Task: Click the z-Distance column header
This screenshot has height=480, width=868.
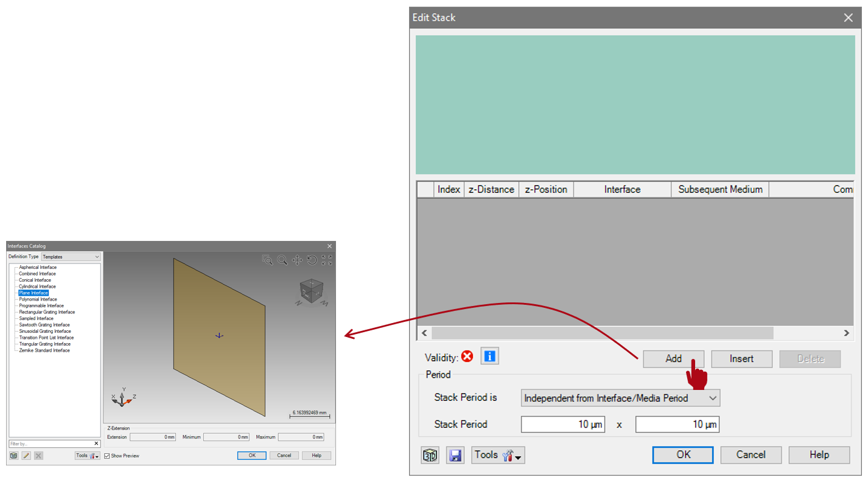Action: [491, 189]
